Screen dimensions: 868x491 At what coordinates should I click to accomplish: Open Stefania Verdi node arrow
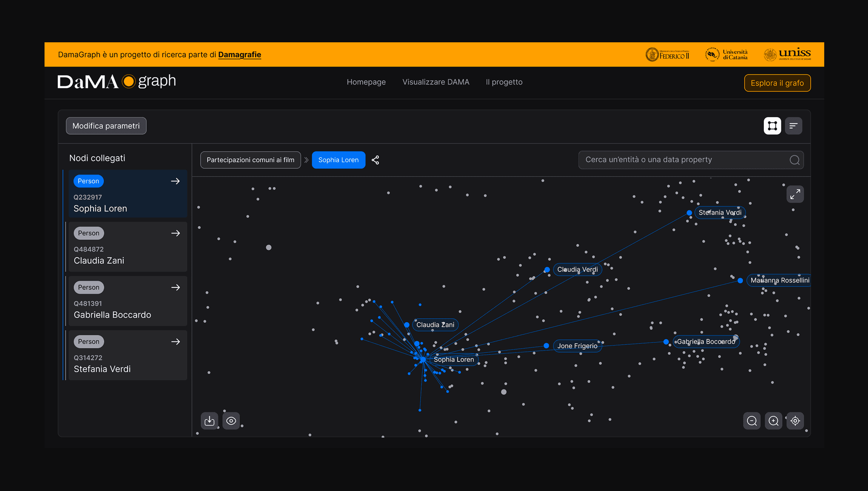click(175, 342)
